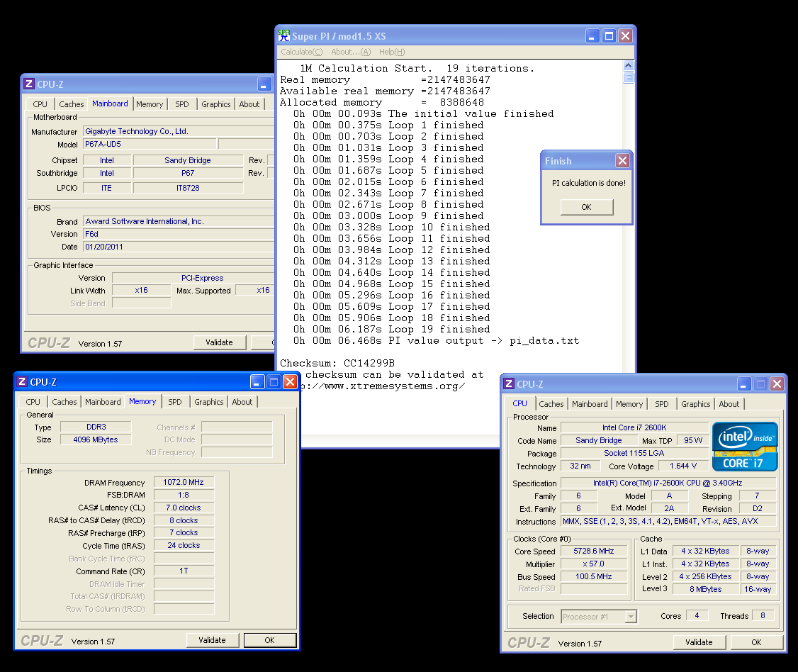Minimize the CPU-Z Mainboard window
The height and width of the screenshot is (672, 798).
(264, 84)
